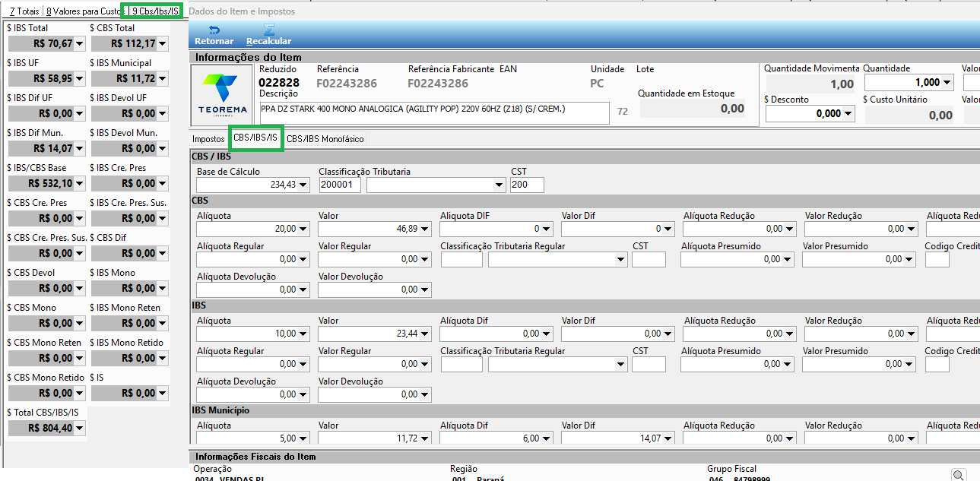The height and width of the screenshot is (481, 980).
Task: Select the CBS/IBS/IS item tab
Action: pyautogui.click(x=255, y=138)
